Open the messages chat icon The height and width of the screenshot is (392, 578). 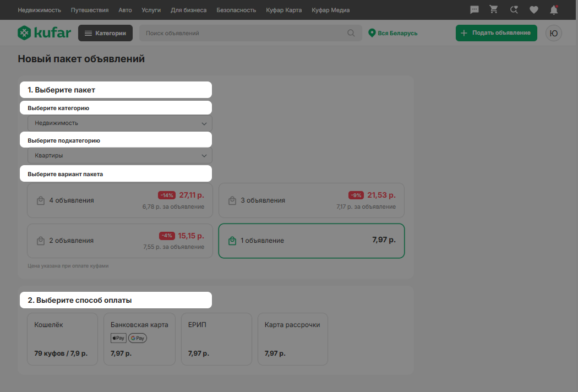pos(475,10)
